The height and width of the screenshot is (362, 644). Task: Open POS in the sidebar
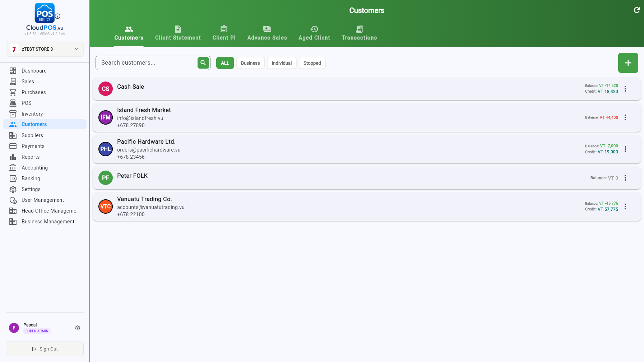pos(45,103)
